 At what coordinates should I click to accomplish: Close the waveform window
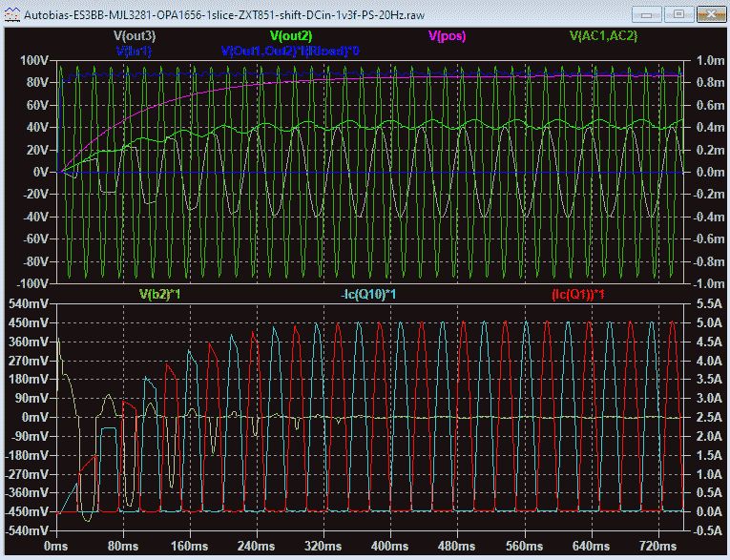coord(711,14)
